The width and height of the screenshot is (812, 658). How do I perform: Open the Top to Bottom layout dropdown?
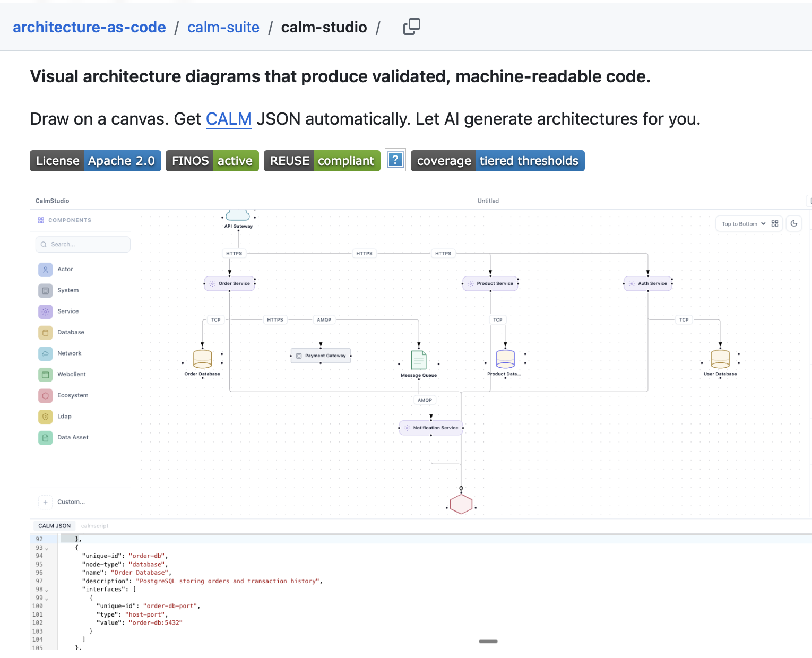coord(744,224)
